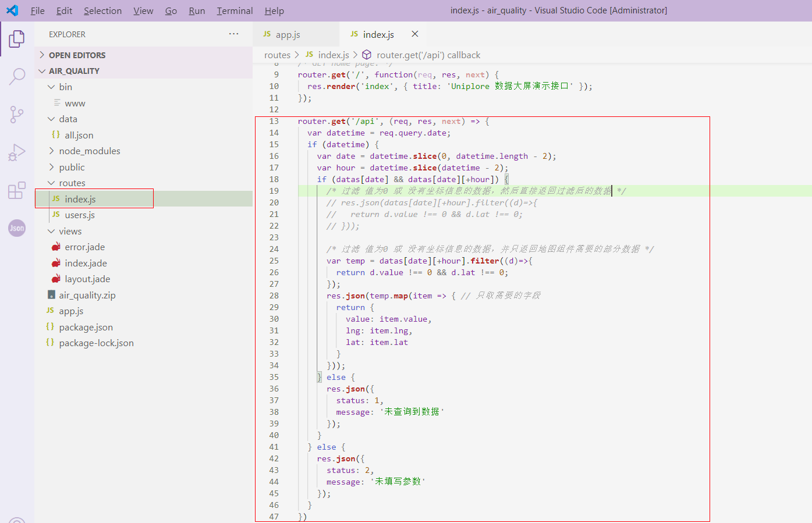The width and height of the screenshot is (812, 523).
Task: Click the '未查询到数据' message string
Action: pyautogui.click(x=412, y=412)
